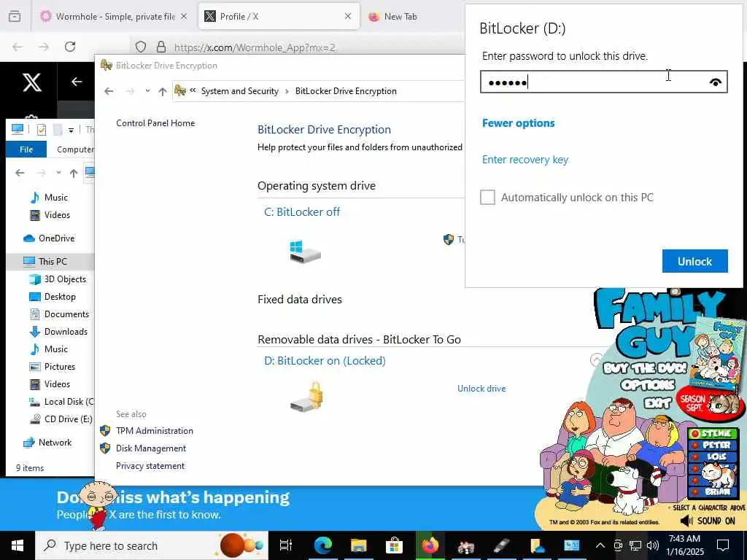Screen dimensions: 747x560
Task: Switch to New Tab browser tab
Action: [x=400, y=16]
